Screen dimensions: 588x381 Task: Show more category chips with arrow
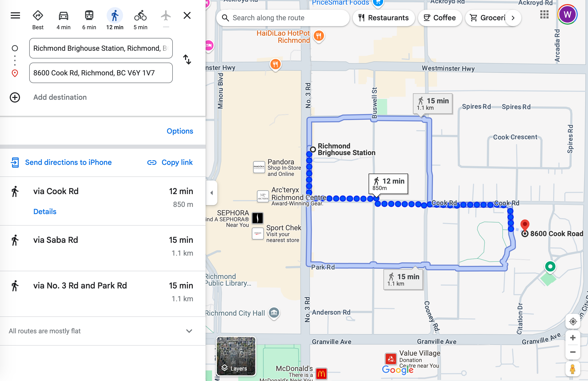[x=513, y=18]
